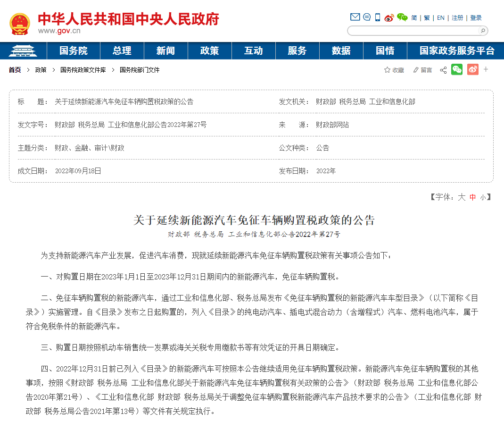Click the article headline 关于延续新能源汽车免征车辆购置税政策的公告
This screenshot has width=504, height=421.
(254, 220)
